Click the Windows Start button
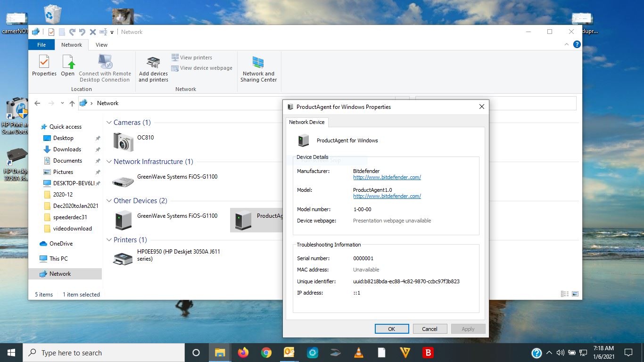 (11, 353)
